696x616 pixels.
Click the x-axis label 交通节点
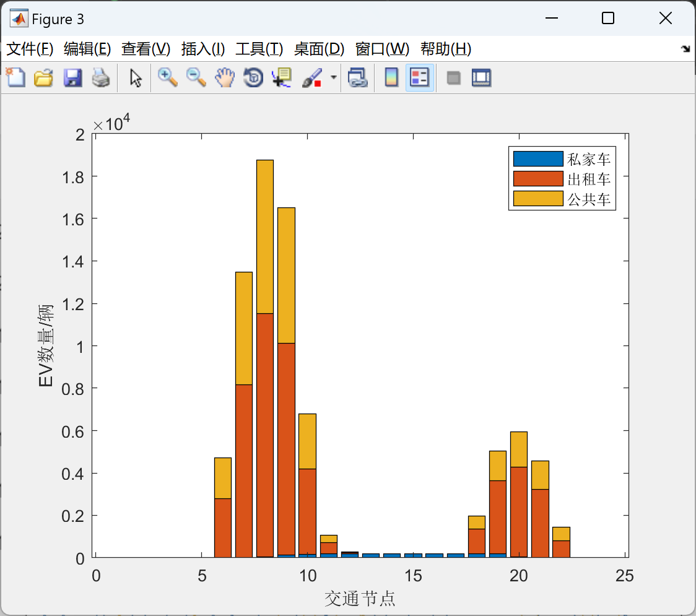pos(360,598)
